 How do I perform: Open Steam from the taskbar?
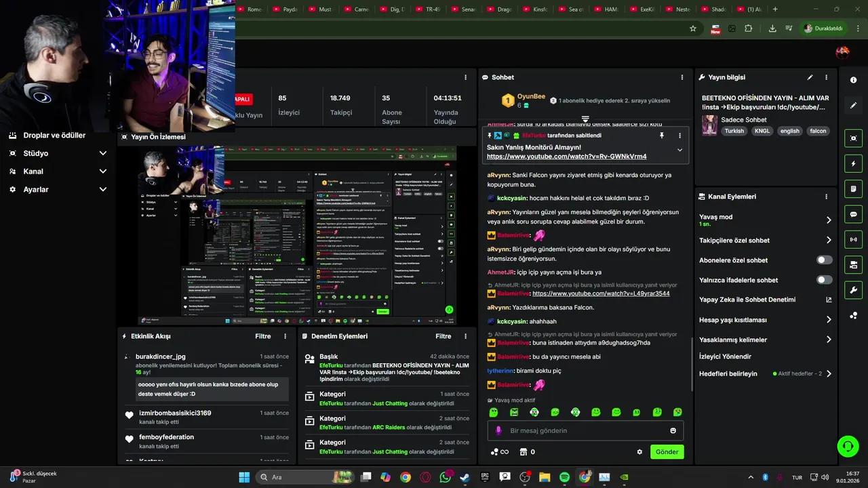click(x=465, y=477)
